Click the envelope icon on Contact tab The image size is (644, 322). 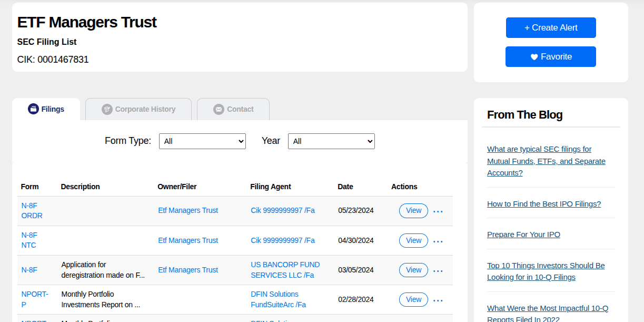219,109
